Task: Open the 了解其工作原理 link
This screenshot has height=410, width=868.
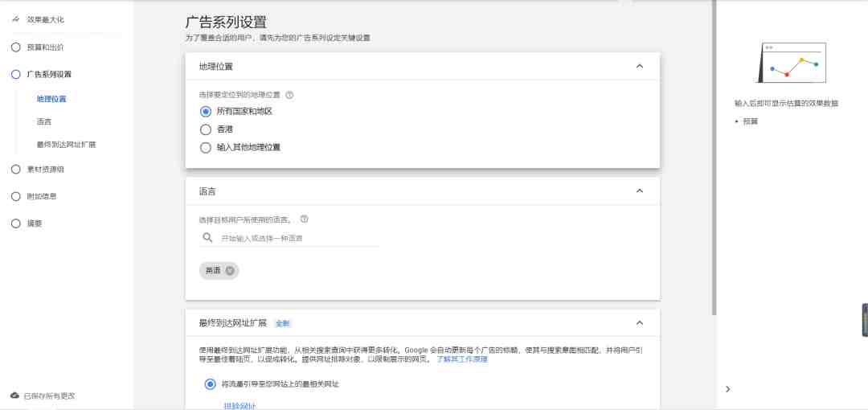Action: point(462,359)
